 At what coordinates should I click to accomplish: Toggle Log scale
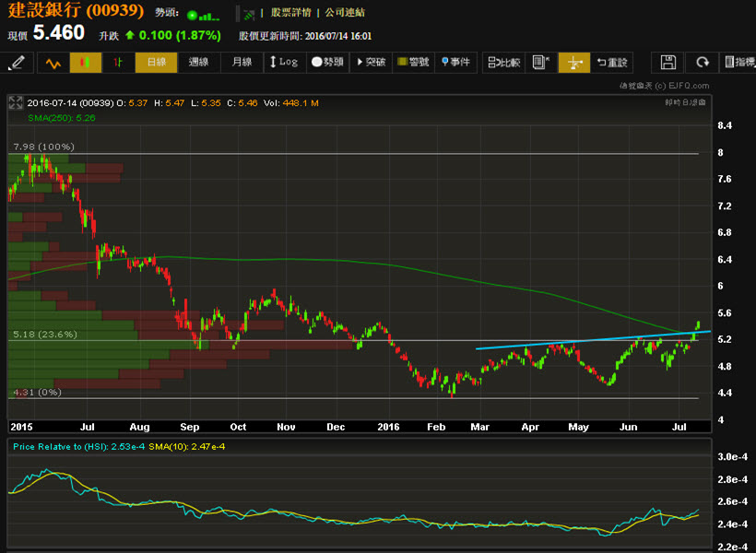tap(285, 62)
